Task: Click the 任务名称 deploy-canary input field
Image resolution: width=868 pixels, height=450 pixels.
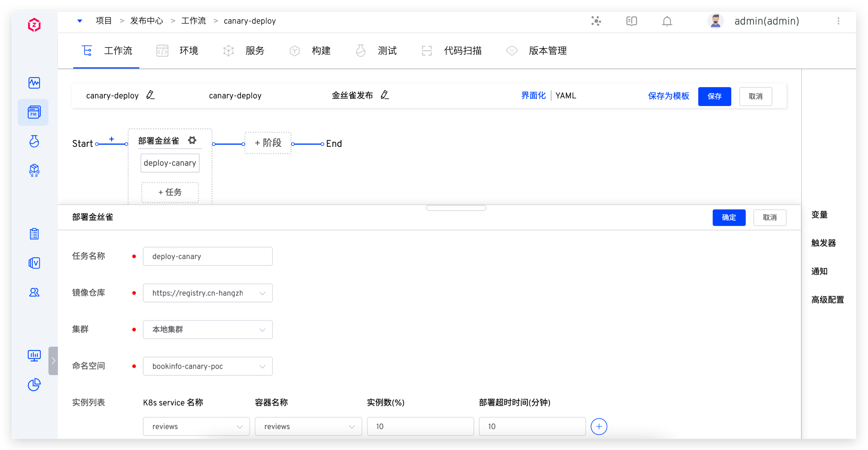Action: [x=208, y=256]
